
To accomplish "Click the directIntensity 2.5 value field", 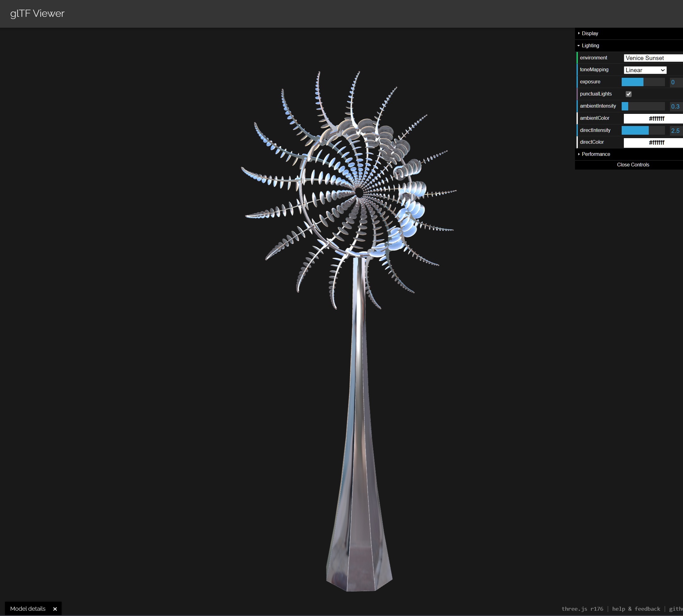I will [x=676, y=131].
